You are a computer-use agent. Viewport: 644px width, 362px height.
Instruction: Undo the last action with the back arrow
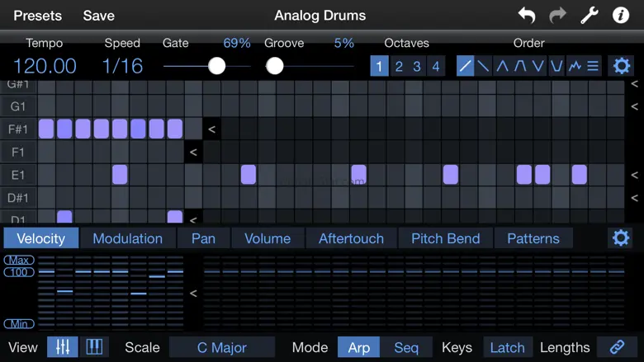[x=527, y=16]
